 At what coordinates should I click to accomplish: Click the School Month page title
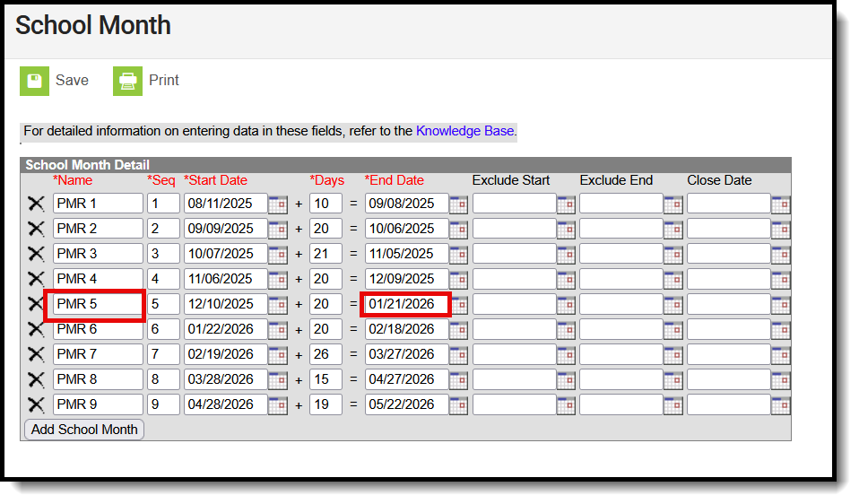click(93, 25)
